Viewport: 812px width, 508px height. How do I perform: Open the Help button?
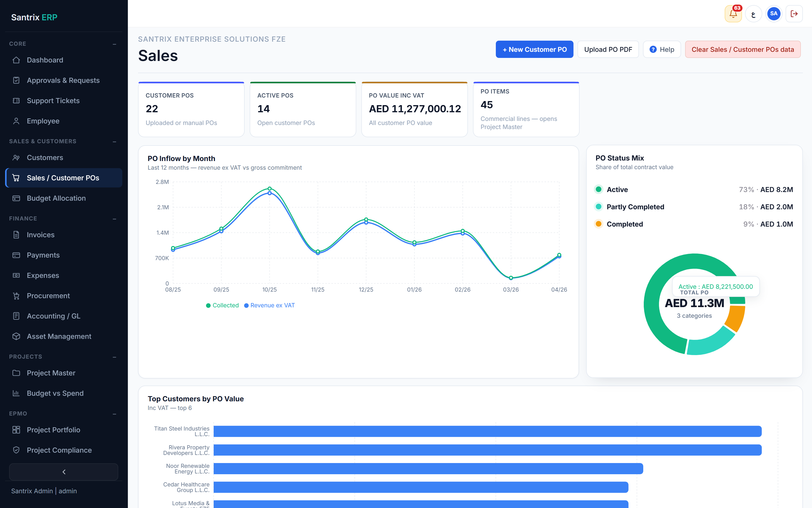pyautogui.click(x=662, y=49)
